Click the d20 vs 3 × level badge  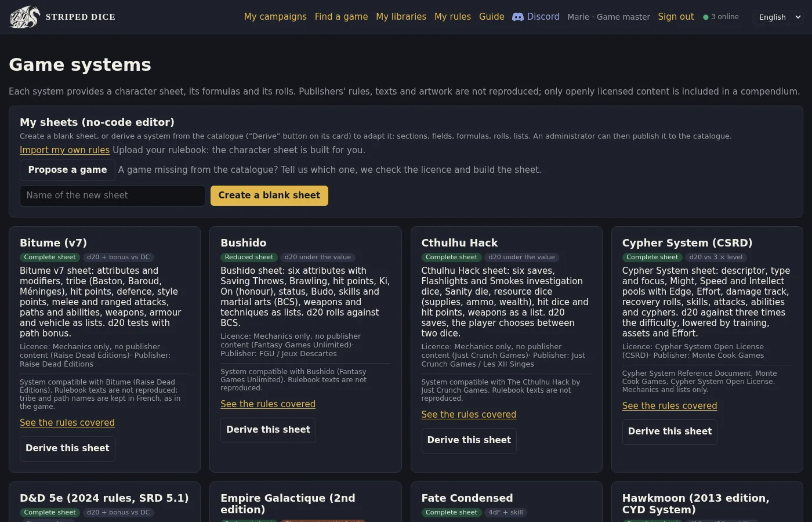click(x=716, y=258)
